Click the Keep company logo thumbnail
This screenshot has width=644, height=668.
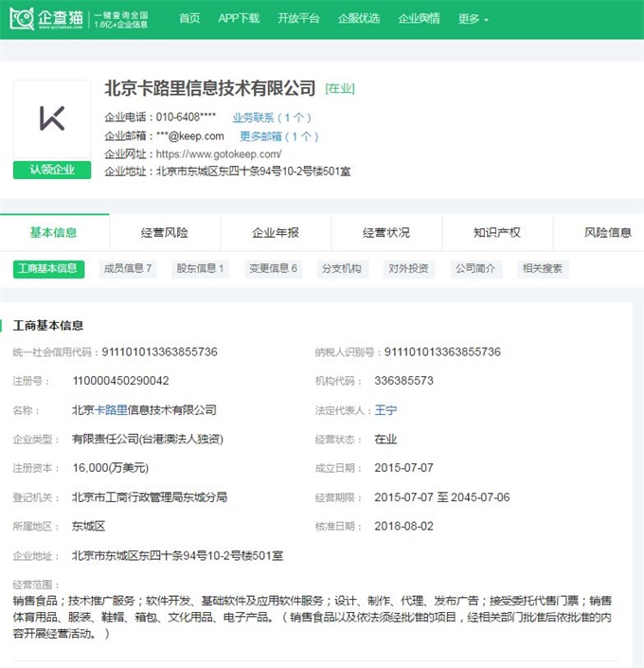[52, 119]
